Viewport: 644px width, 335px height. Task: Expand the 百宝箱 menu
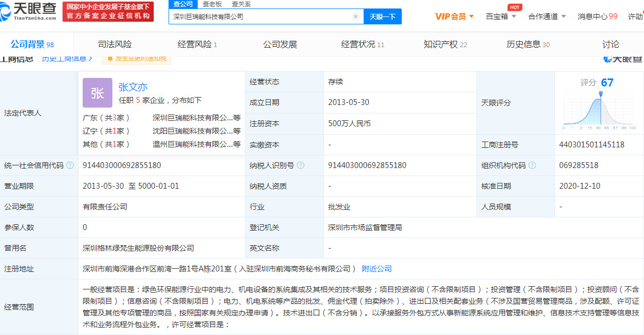tap(500, 16)
